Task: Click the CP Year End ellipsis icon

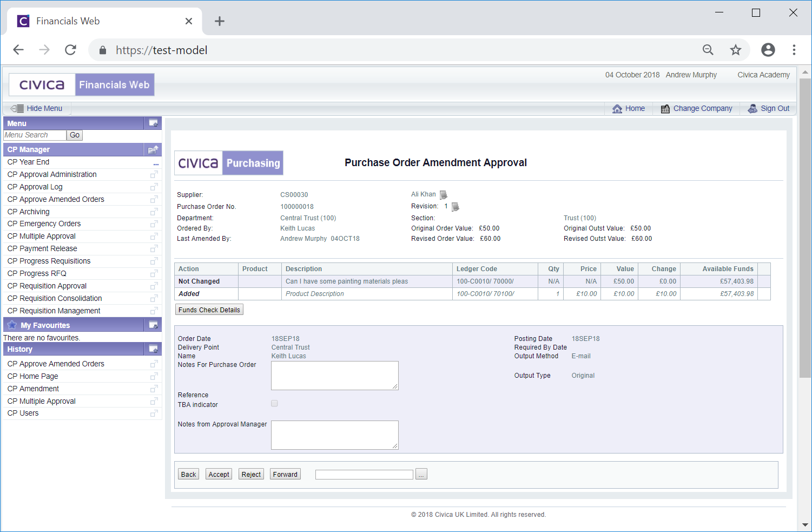Action: click(156, 163)
